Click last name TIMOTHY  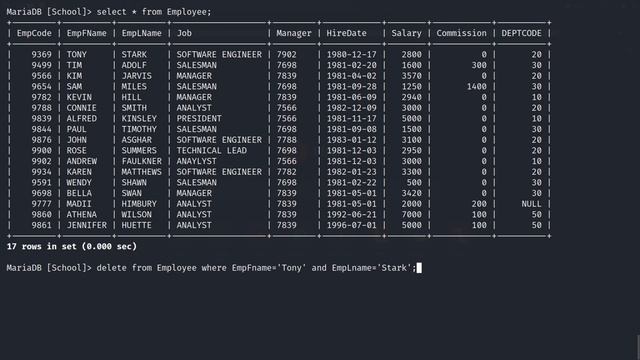(139, 129)
